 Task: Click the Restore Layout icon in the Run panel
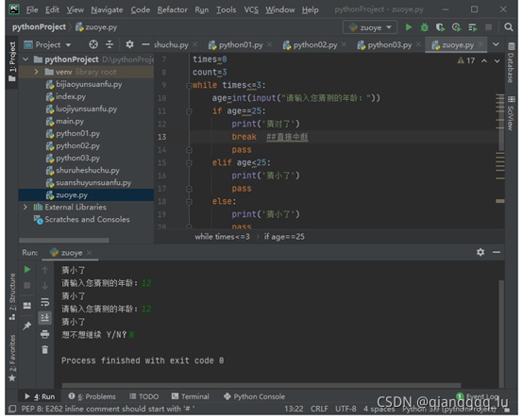pos(27,305)
